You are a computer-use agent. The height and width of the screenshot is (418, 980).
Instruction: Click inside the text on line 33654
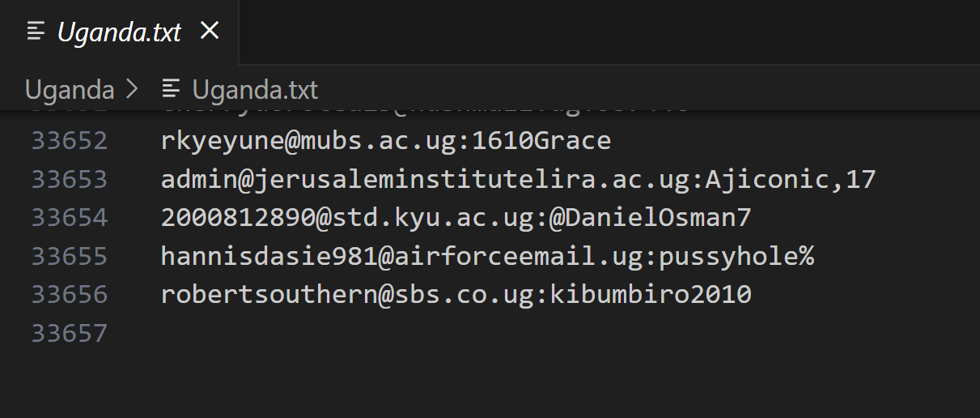(x=456, y=217)
